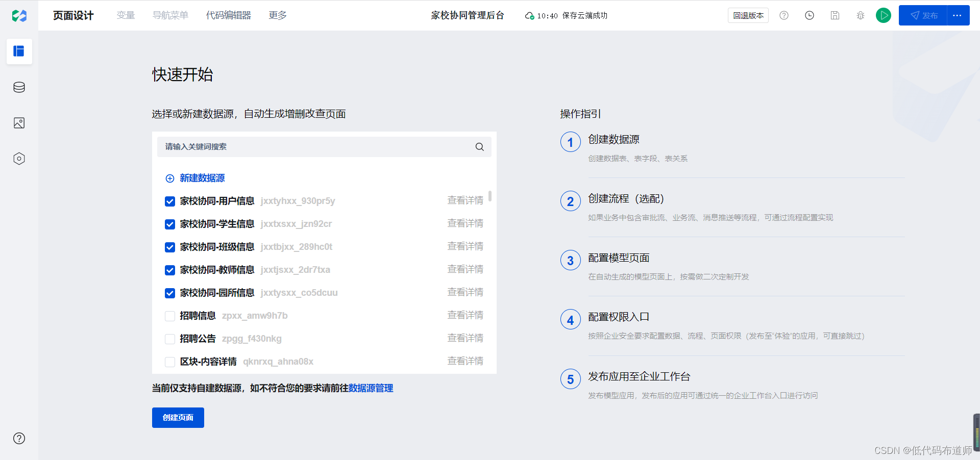View details for 家校协同-班级信息
This screenshot has width=980, height=460.
tap(465, 246)
